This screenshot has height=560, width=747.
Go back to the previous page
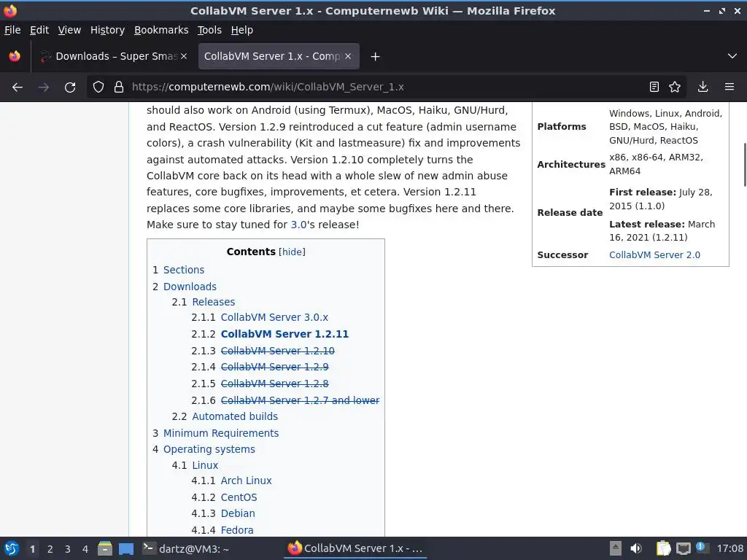point(18,87)
